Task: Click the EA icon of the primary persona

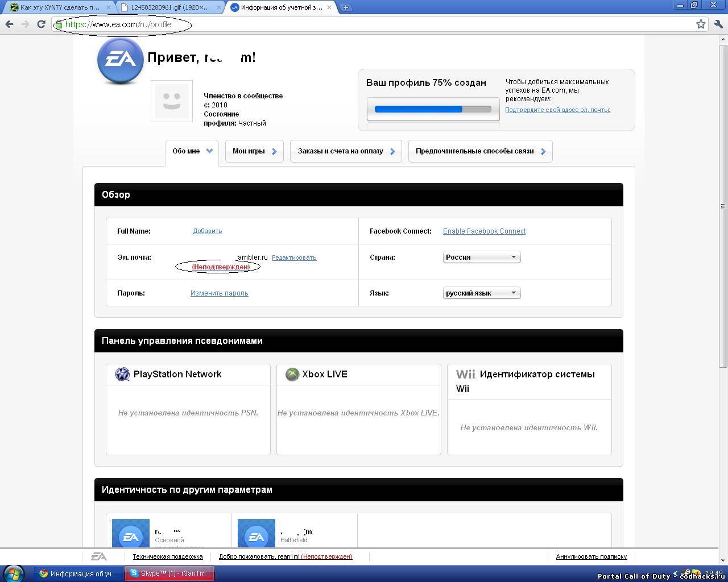Action: tap(131, 534)
